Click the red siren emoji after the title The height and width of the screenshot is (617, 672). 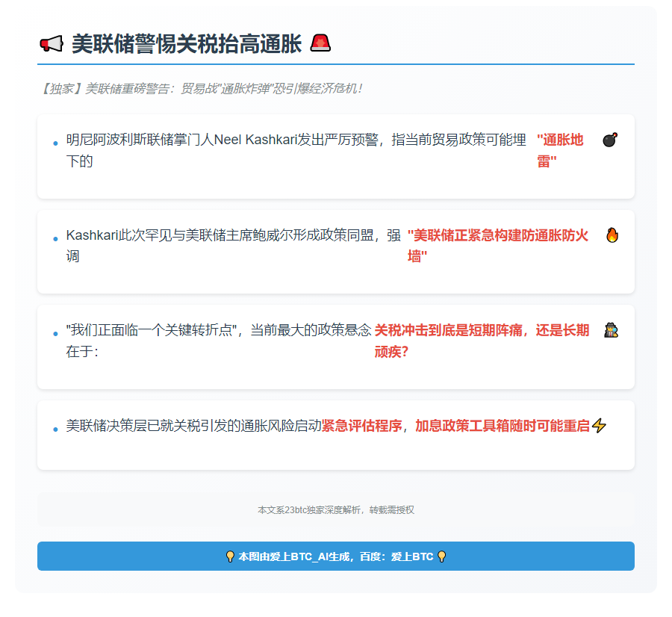click(320, 43)
